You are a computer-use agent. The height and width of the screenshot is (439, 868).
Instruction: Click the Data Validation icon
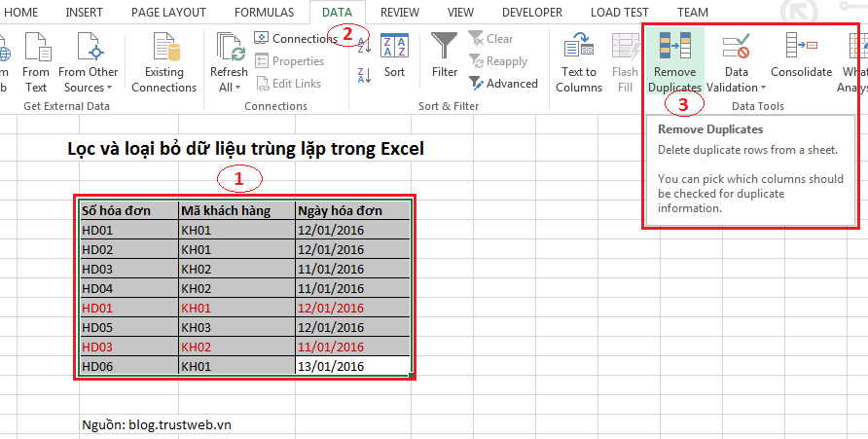click(737, 46)
